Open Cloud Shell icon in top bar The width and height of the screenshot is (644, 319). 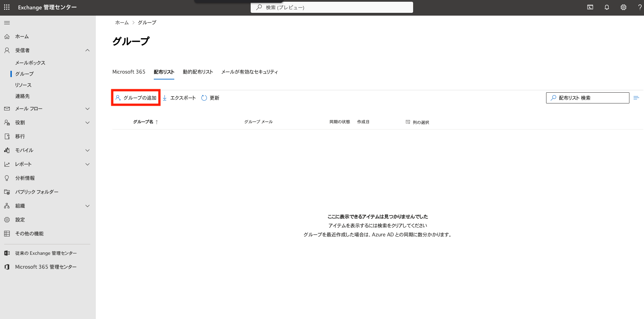coord(590,7)
